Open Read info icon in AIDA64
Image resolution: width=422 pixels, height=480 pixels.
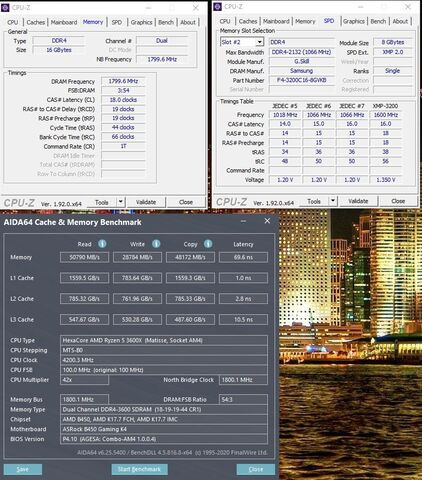coord(102,244)
